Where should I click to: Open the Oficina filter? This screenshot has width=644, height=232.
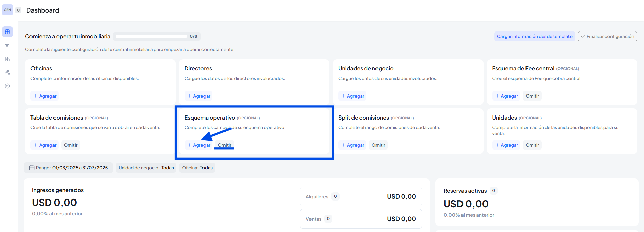(x=197, y=168)
